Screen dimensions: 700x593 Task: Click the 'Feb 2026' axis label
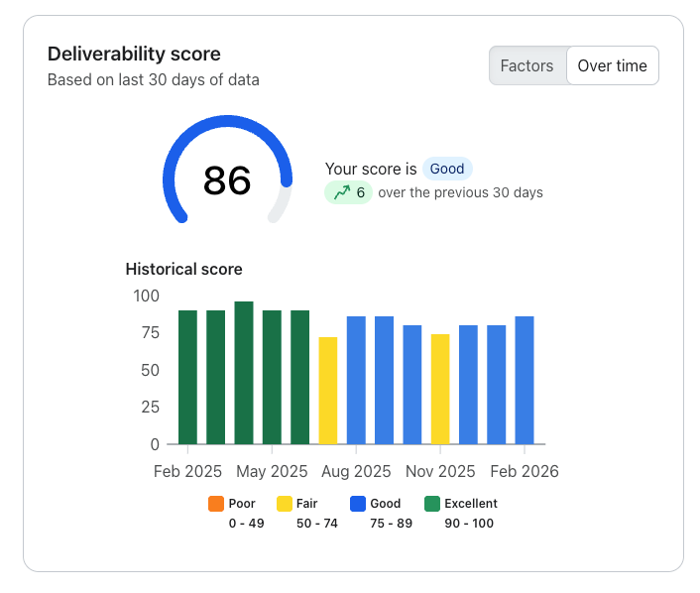[525, 472]
